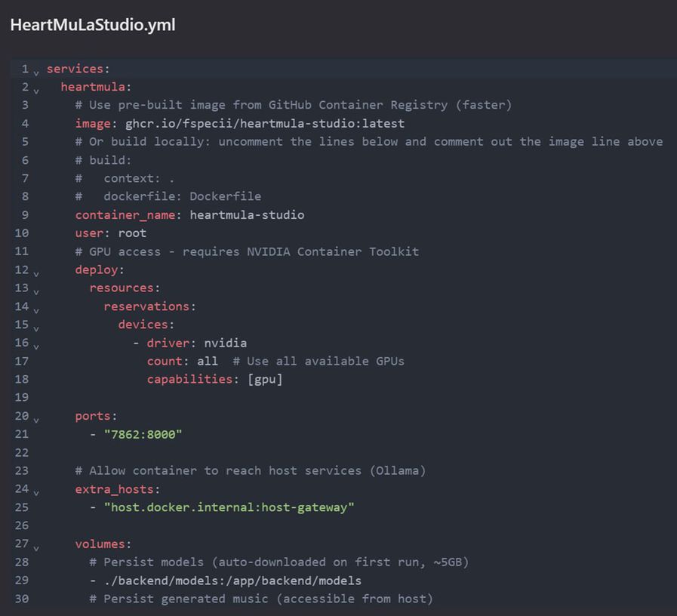The image size is (677, 616).
Task: Click the "7862:8000" port mapping string
Action: [x=143, y=434]
